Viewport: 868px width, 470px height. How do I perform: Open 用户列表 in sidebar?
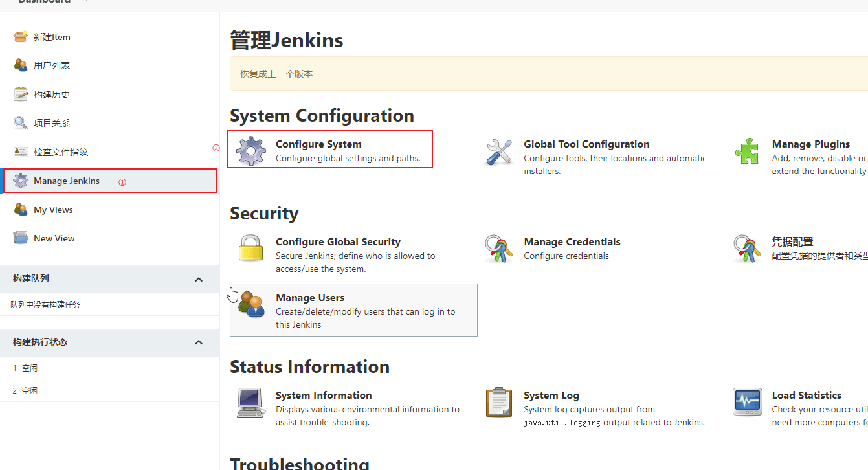pos(52,65)
